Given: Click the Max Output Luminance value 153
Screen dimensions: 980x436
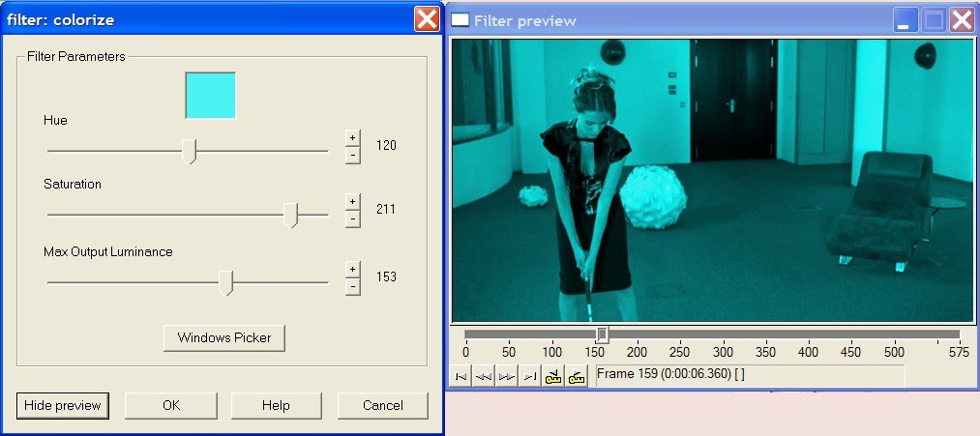Looking at the screenshot, I should (x=386, y=276).
